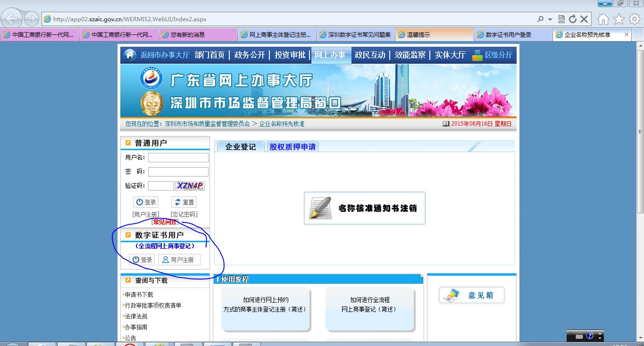Image resolution: width=644 pixels, height=346 pixels.
Task: Select the 企业登记 tab
Action: 241,147
